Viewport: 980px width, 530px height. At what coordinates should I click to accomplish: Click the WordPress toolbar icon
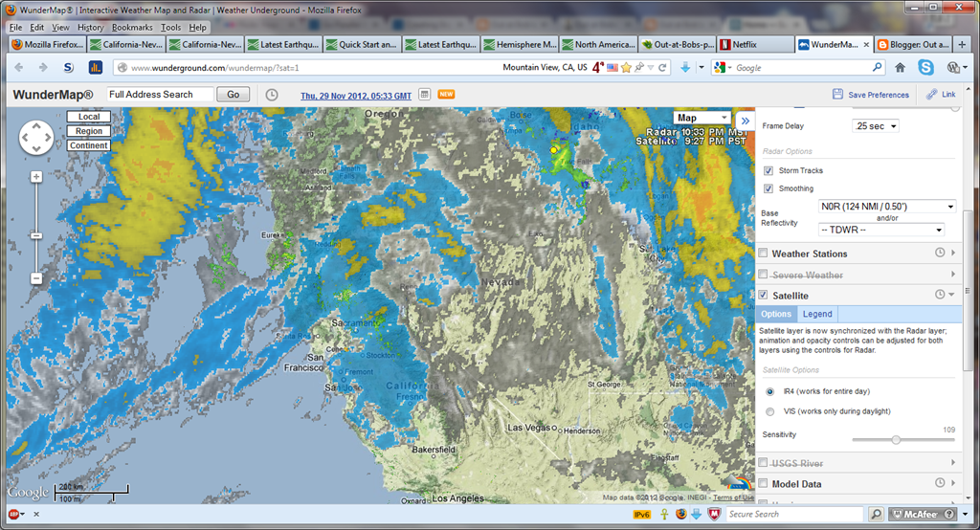953,68
